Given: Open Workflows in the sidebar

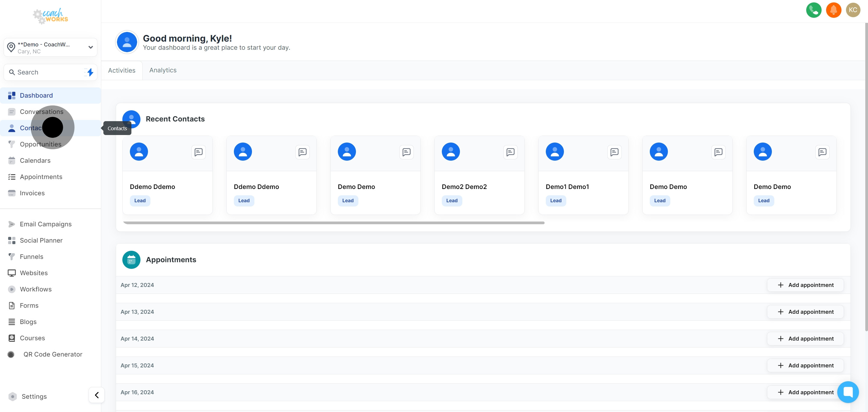Looking at the screenshot, I should (35, 289).
